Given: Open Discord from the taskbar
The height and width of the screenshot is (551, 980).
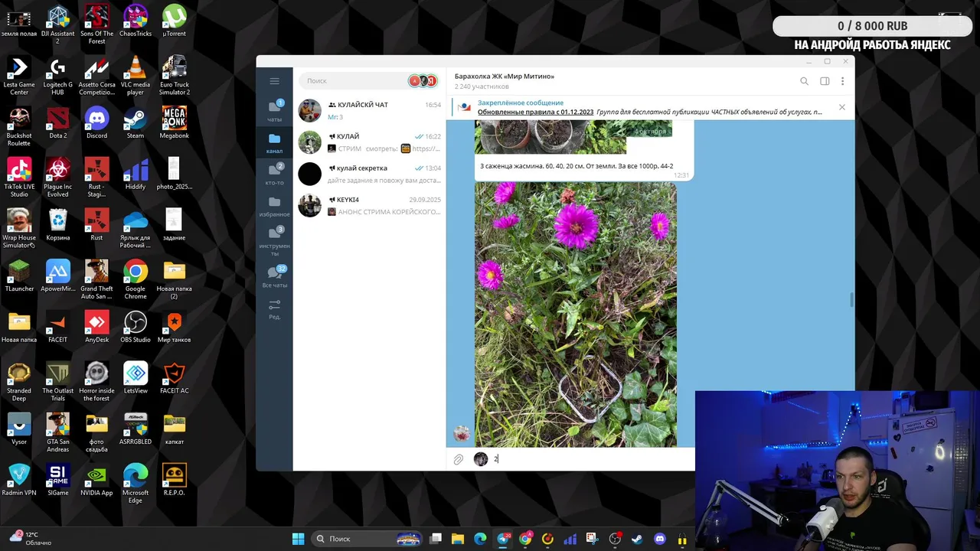Looking at the screenshot, I should (x=660, y=539).
